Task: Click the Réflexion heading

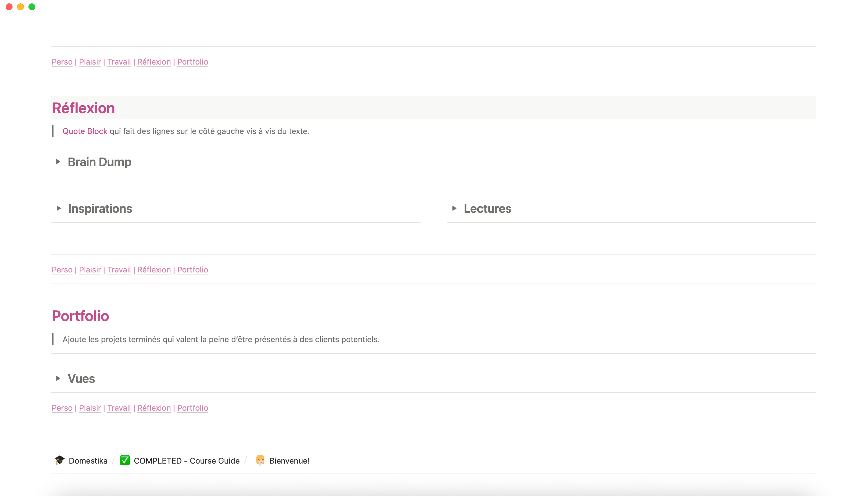Action: click(83, 108)
